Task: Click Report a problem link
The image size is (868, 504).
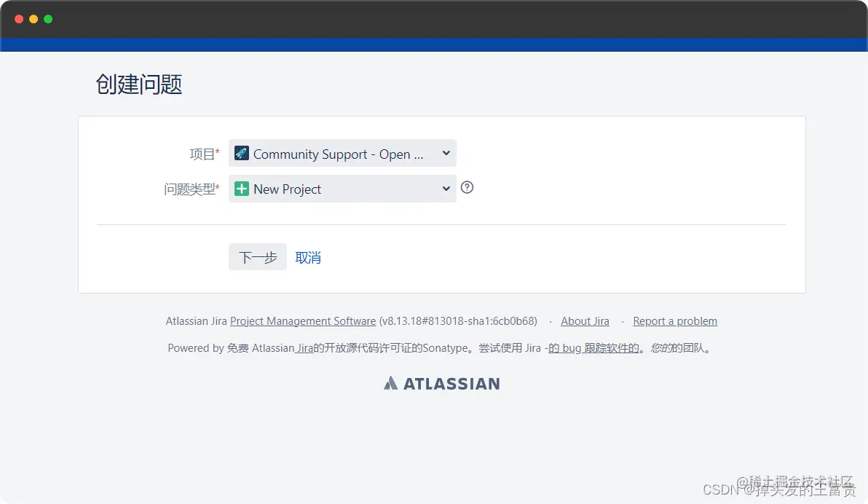Action: 675,321
